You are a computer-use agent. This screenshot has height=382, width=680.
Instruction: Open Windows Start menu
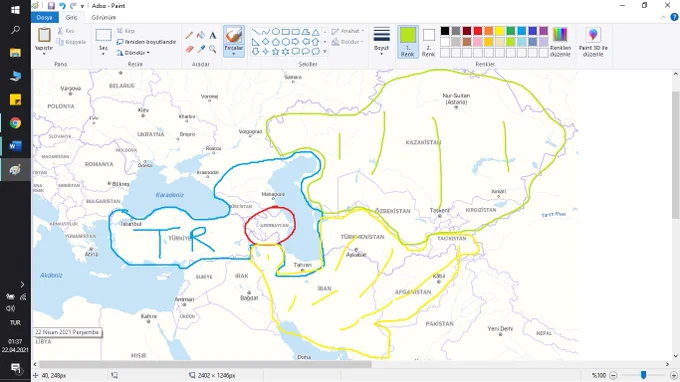(15, 10)
